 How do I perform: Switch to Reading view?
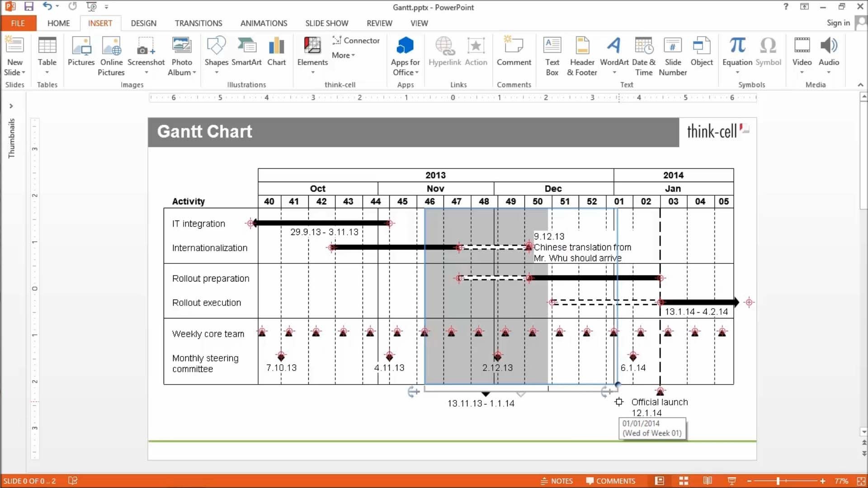(708, 481)
